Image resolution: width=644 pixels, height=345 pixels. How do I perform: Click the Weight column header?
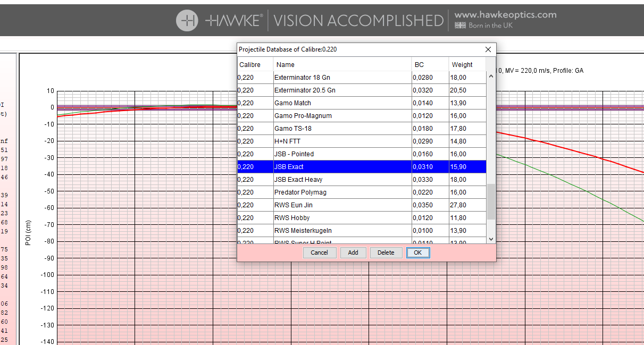[467, 64]
